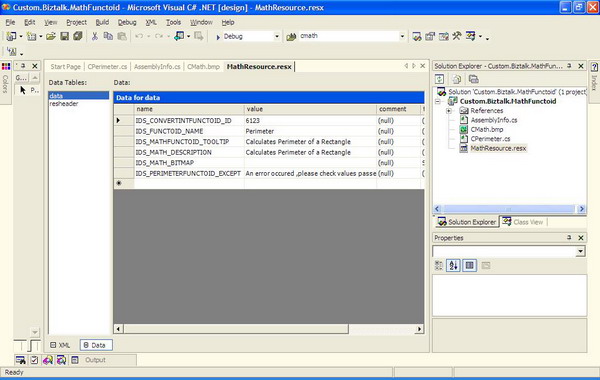Click the data grid horizontal scrollbar right arrow
Screen dimensions: 600x380
pyautogui.click(x=419, y=329)
